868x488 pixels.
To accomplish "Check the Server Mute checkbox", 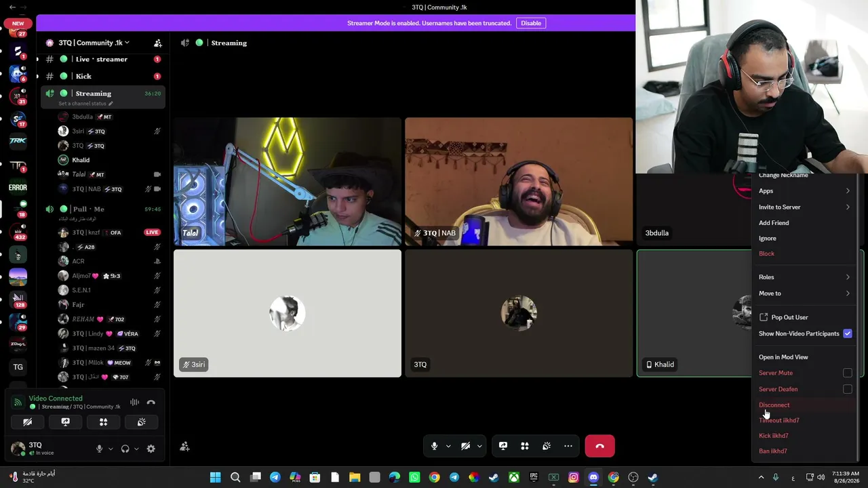I will click(x=848, y=373).
